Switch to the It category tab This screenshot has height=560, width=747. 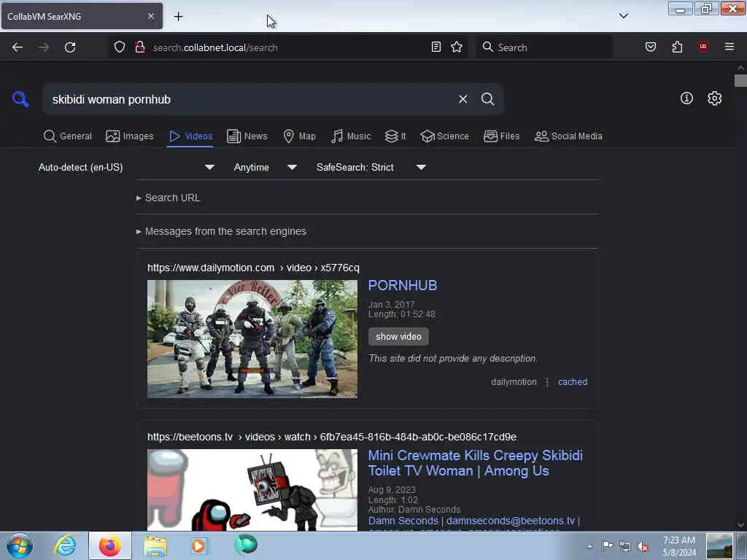point(395,136)
